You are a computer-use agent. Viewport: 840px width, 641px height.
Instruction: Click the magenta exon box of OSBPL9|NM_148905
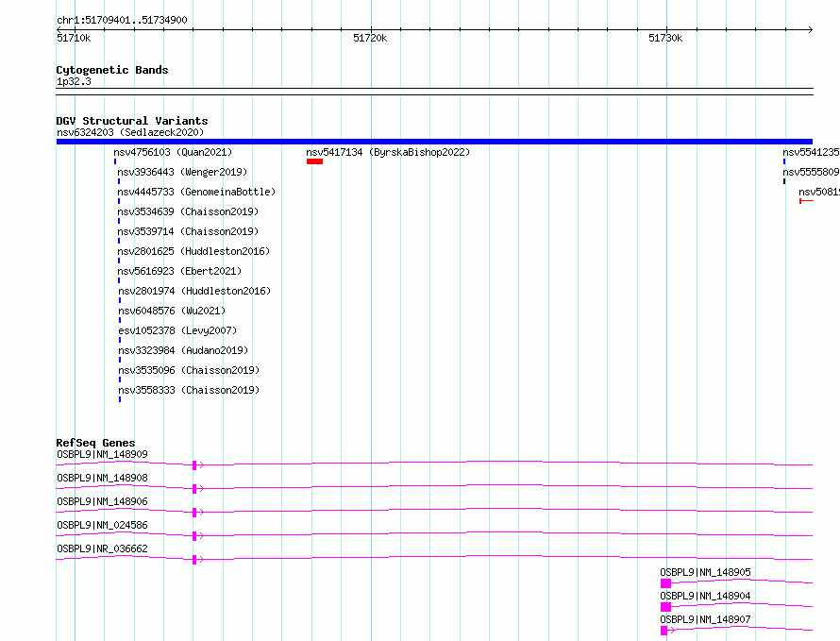[x=666, y=583]
